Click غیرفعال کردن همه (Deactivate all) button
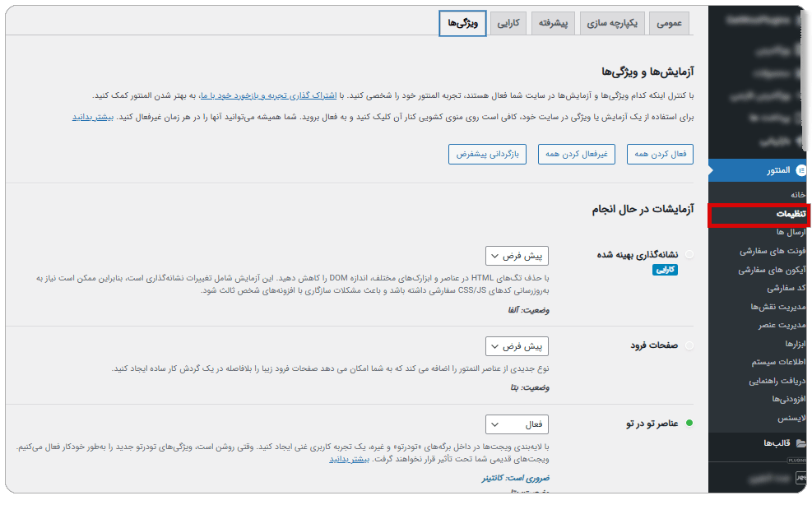 pyautogui.click(x=578, y=154)
